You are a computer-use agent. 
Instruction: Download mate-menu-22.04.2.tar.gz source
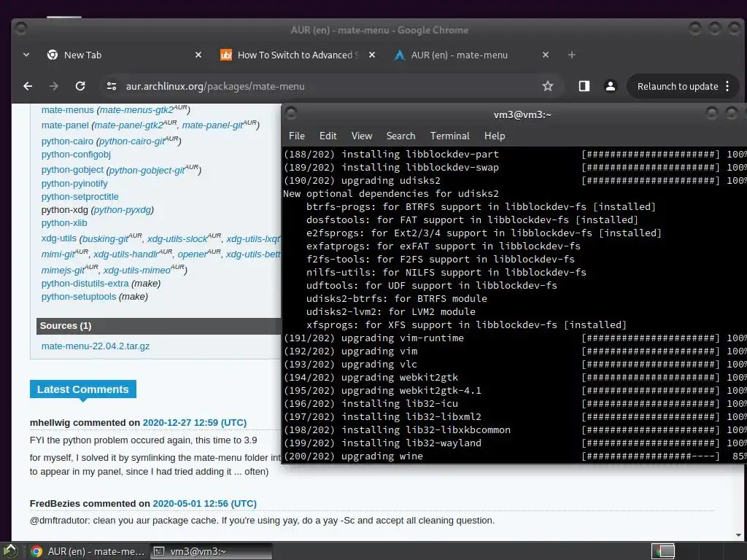(x=96, y=346)
